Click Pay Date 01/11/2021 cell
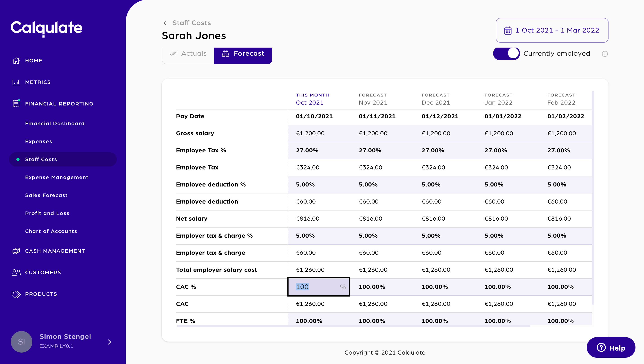This screenshot has height=364, width=644. [377, 116]
